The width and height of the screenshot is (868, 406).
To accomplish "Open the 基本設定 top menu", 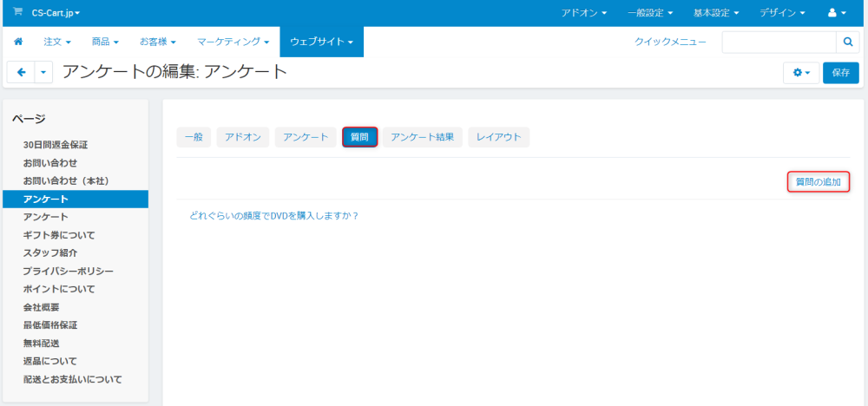I will [x=716, y=12].
